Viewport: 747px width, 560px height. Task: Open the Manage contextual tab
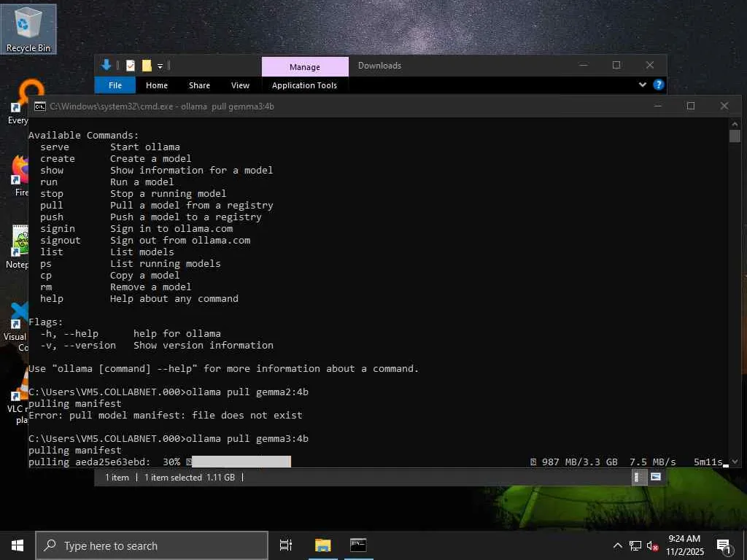pyautogui.click(x=305, y=67)
